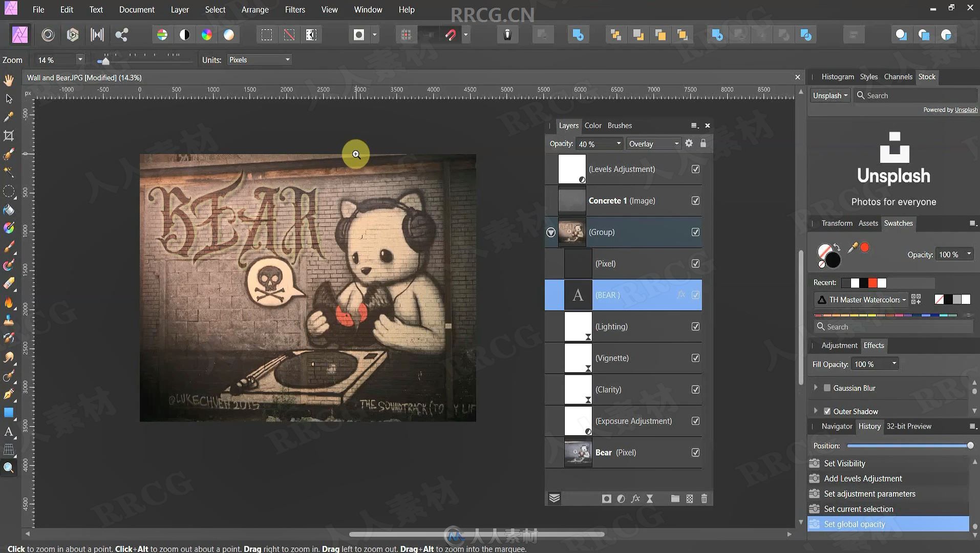
Task: Click the zoom slider handle
Action: coord(104,61)
